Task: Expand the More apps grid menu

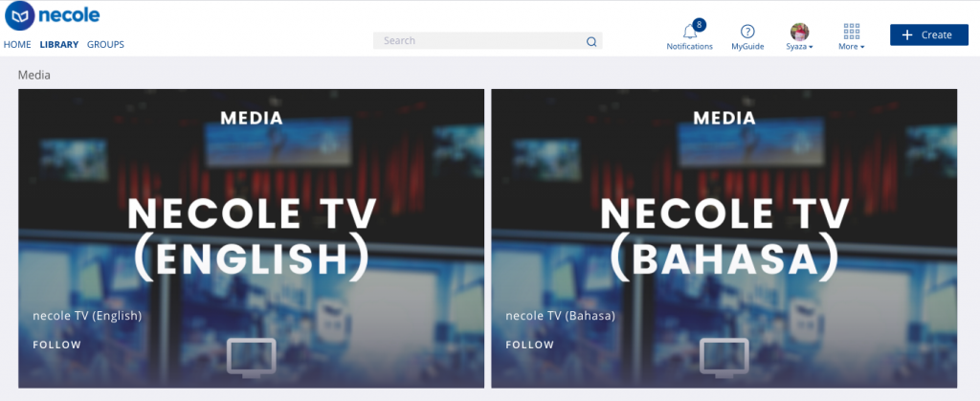Action: point(851,37)
